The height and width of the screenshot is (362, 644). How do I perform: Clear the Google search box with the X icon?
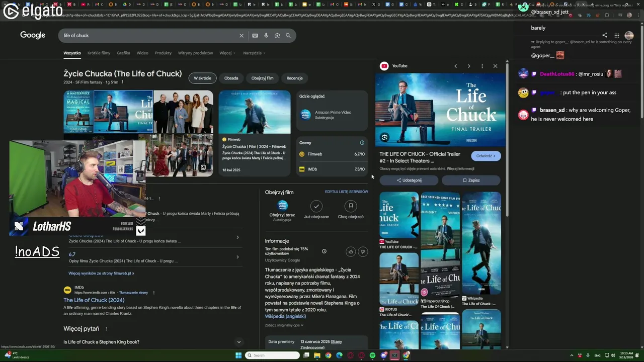click(x=242, y=36)
